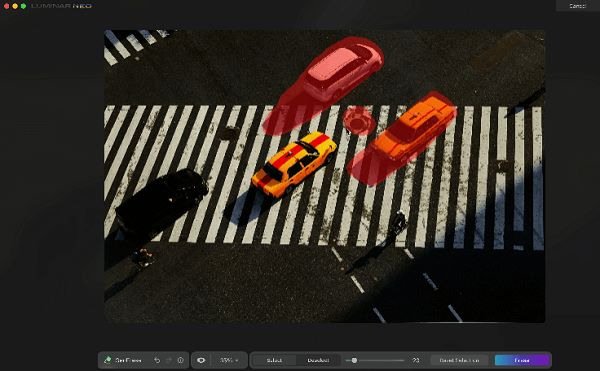
Task: Click the Erase button
Action: click(x=522, y=360)
